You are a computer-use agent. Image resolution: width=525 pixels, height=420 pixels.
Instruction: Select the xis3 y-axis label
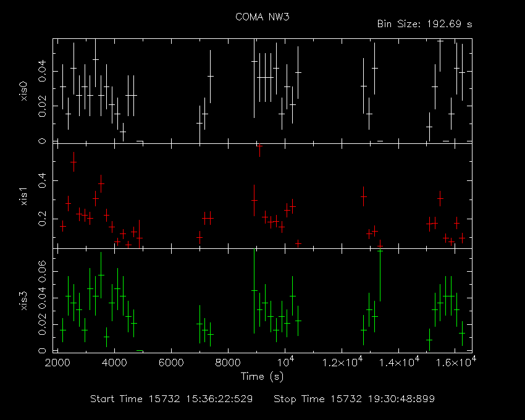(23, 300)
